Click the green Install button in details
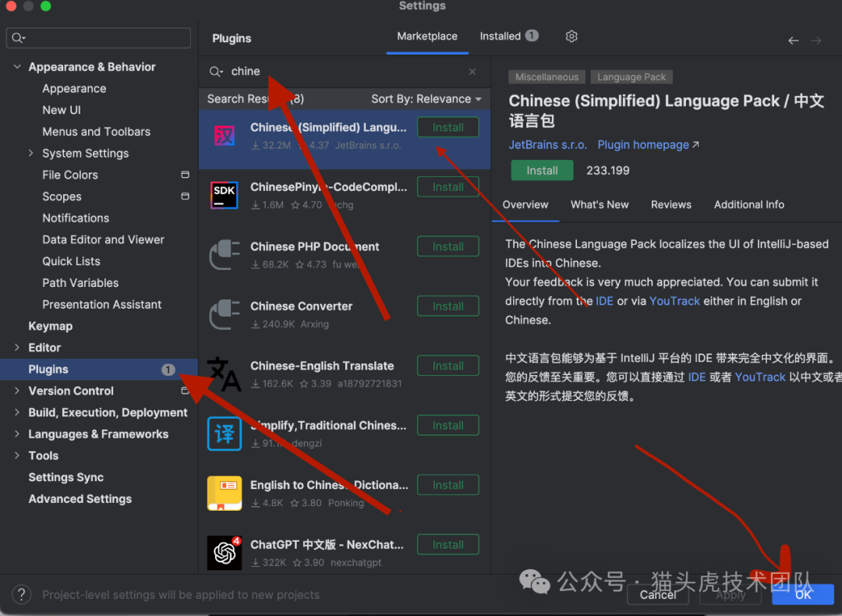This screenshot has width=842, height=616. [x=542, y=170]
